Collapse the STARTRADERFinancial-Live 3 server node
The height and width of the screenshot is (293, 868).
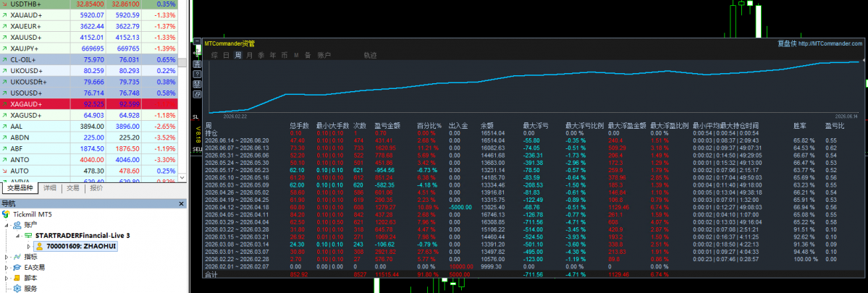click(17, 236)
